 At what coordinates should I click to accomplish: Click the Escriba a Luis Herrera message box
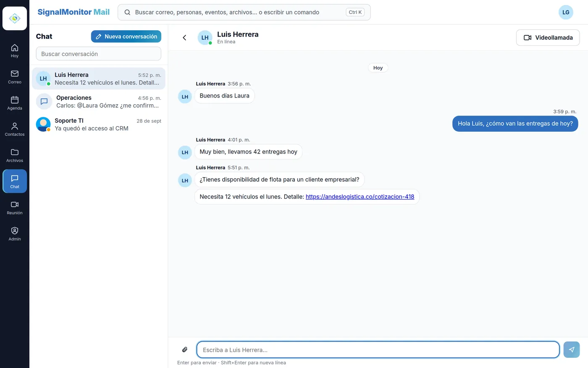[x=378, y=349]
